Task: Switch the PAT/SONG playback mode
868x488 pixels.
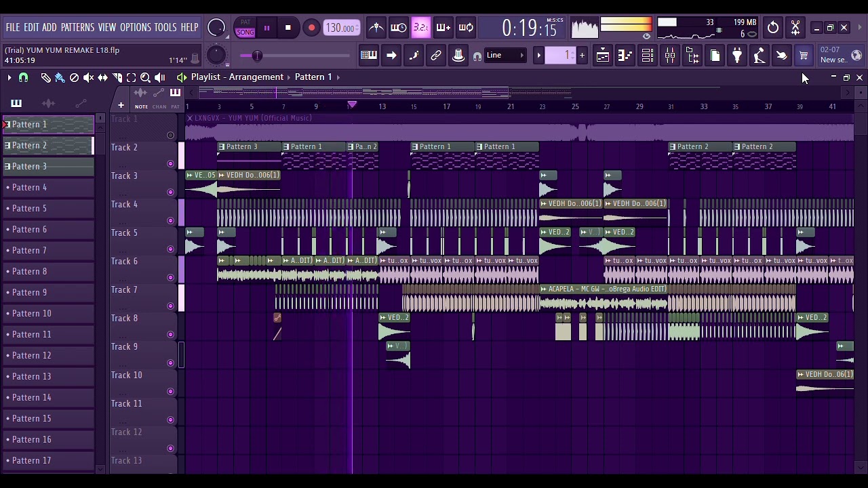Action: click(245, 28)
